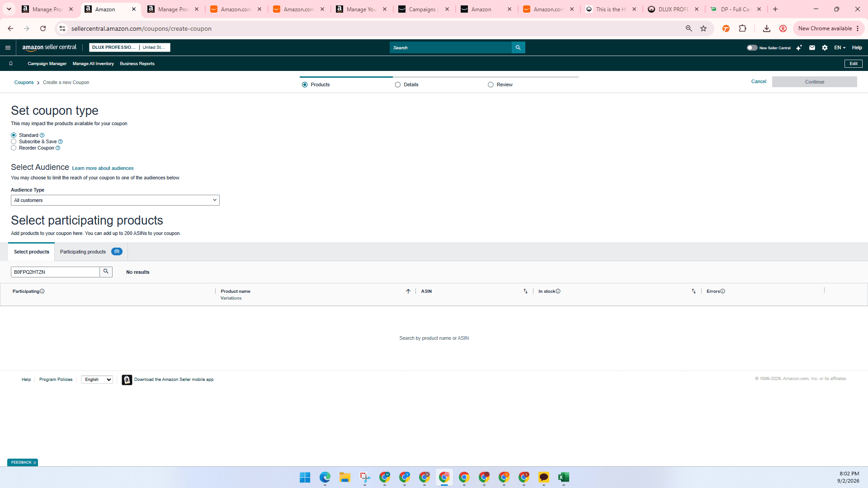Click the Amazon Seller app icon in footer

(x=127, y=380)
